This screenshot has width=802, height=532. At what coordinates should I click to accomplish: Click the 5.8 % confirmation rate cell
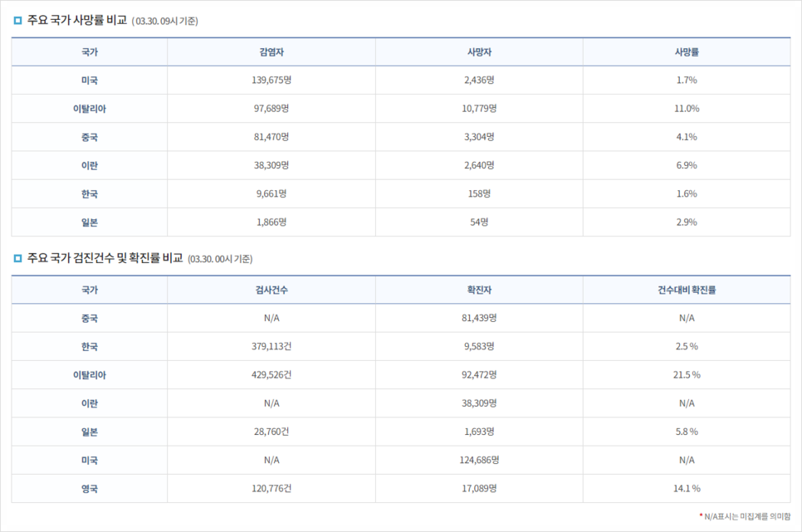[x=687, y=432]
